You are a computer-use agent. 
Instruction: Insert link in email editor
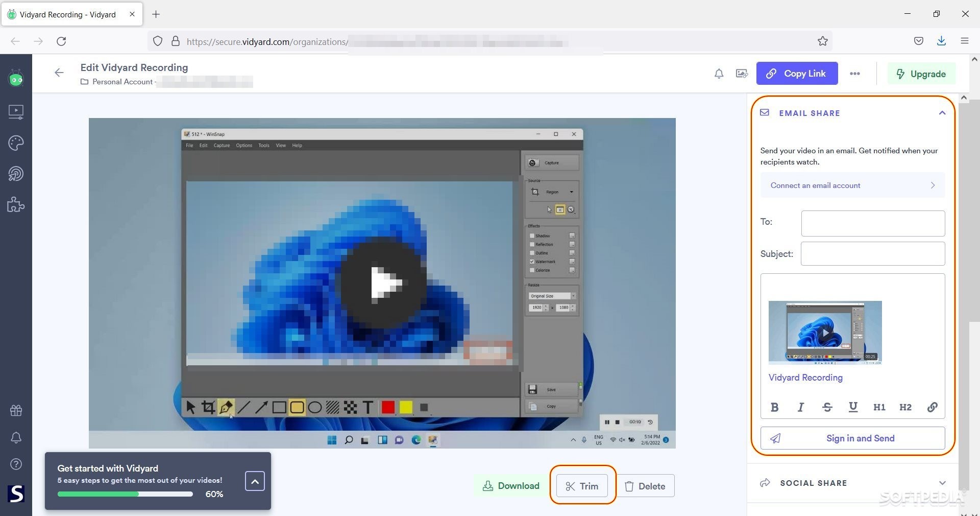coord(932,407)
